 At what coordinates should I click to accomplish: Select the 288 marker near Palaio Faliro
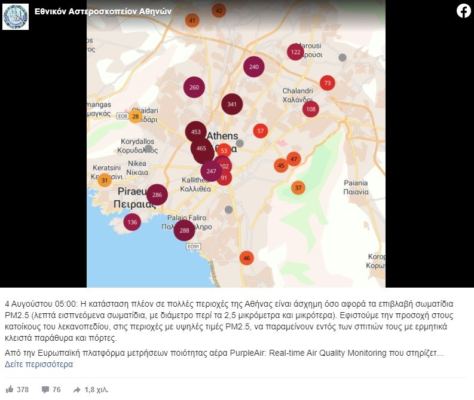coord(184,230)
